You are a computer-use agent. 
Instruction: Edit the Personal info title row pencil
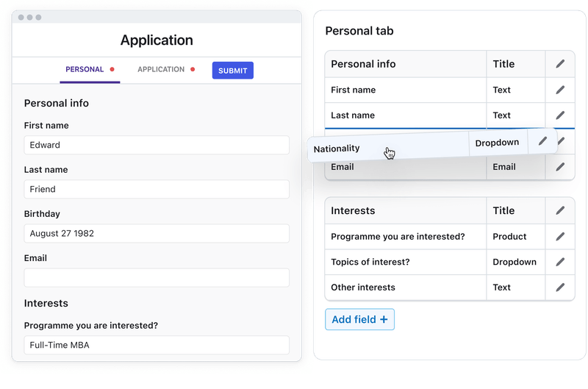tap(560, 64)
